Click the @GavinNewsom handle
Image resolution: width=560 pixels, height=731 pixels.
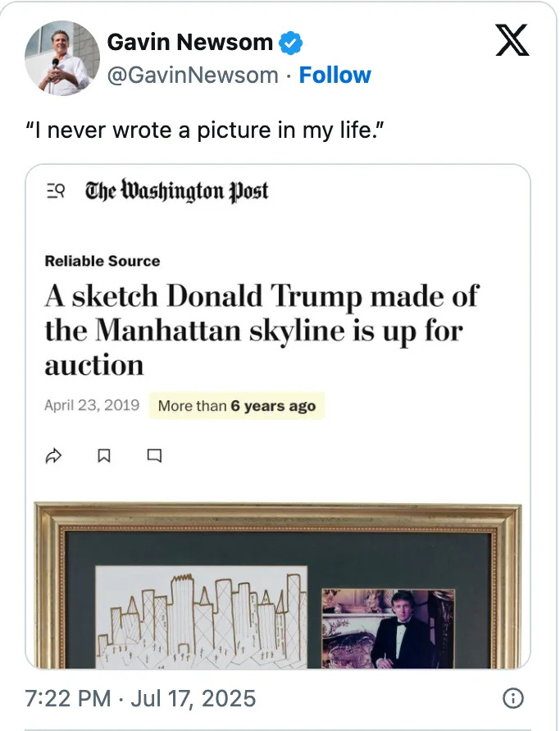193,75
